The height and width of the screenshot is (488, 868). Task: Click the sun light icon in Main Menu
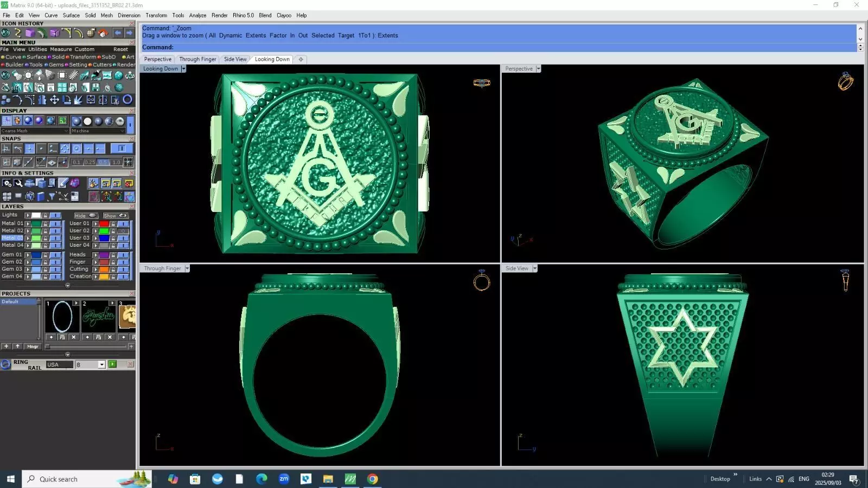(x=28, y=75)
